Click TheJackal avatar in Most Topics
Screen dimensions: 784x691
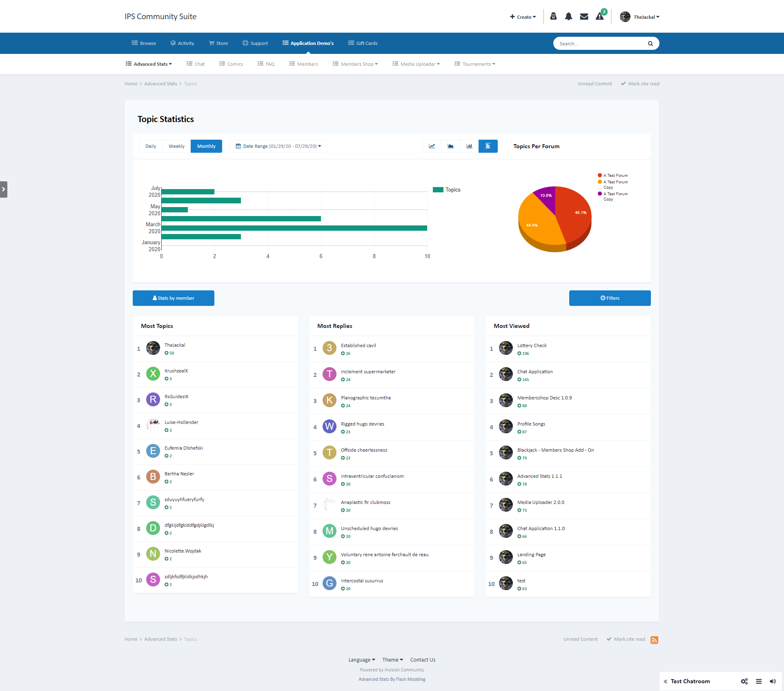[x=153, y=348]
